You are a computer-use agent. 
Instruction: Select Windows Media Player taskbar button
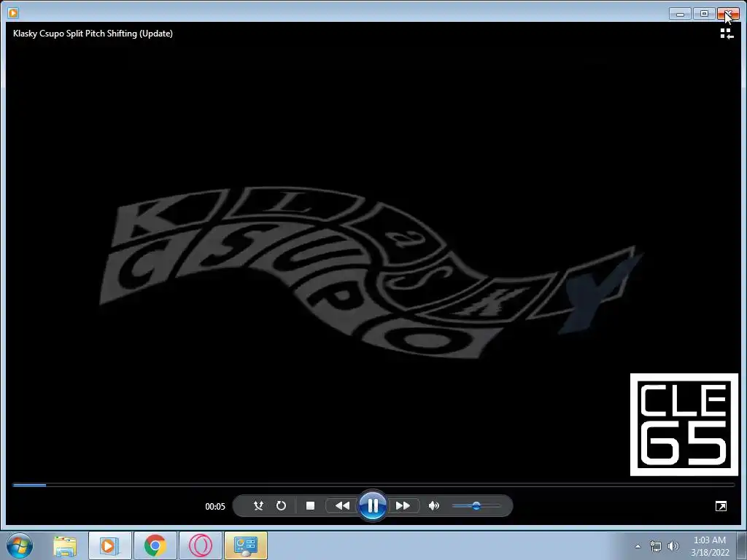[109, 545]
